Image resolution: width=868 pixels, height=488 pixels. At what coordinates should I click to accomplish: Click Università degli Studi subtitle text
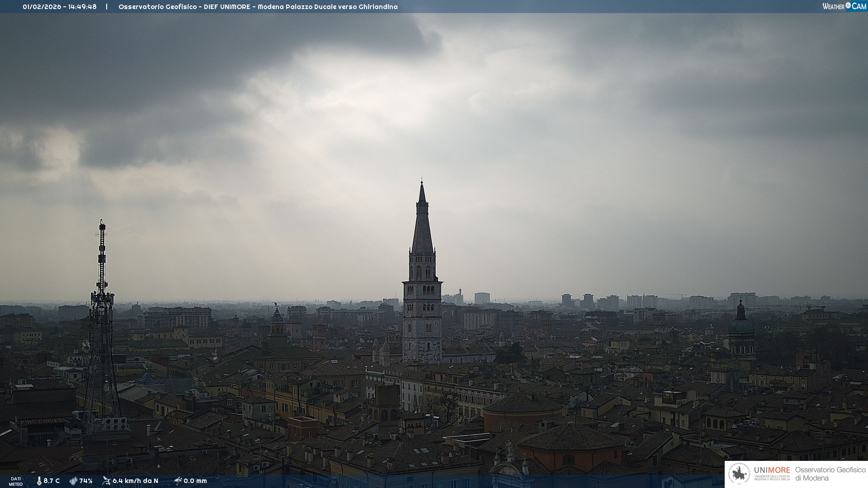(x=772, y=478)
